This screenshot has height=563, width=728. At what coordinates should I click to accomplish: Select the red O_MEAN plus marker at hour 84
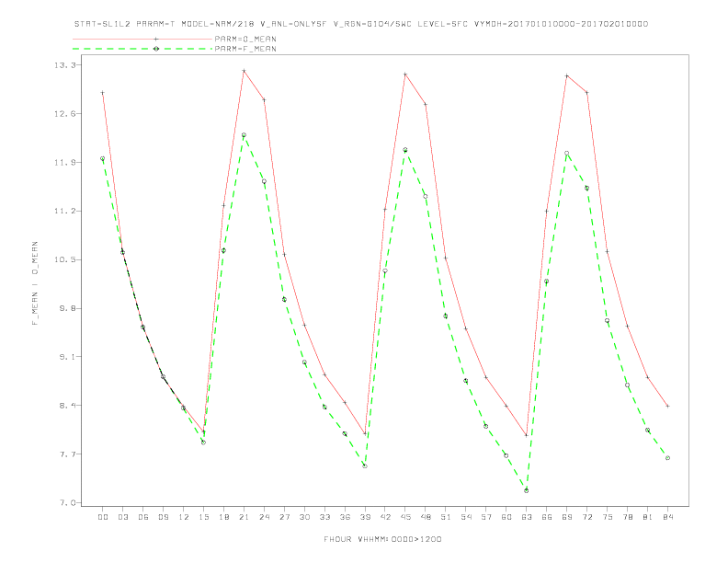tap(667, 406)
